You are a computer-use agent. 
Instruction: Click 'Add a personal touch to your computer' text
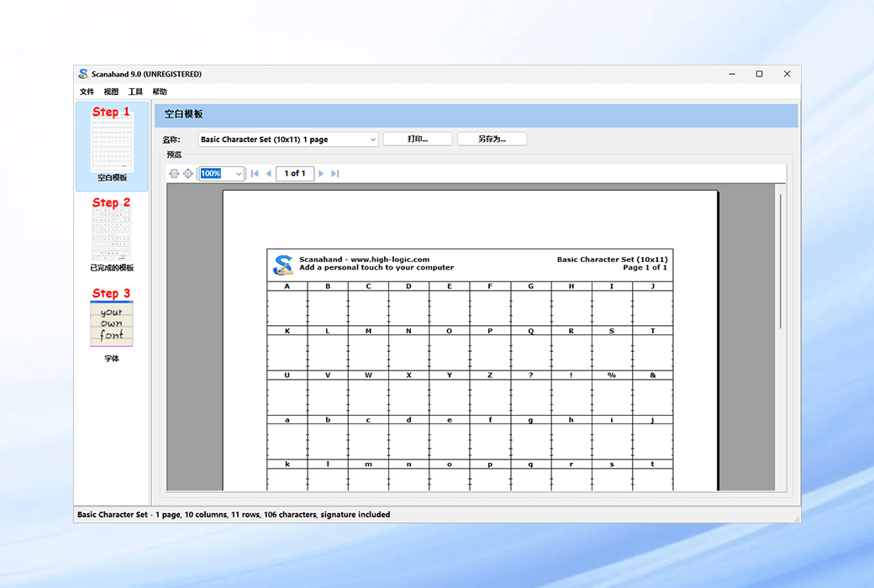(x=376, y=267)
